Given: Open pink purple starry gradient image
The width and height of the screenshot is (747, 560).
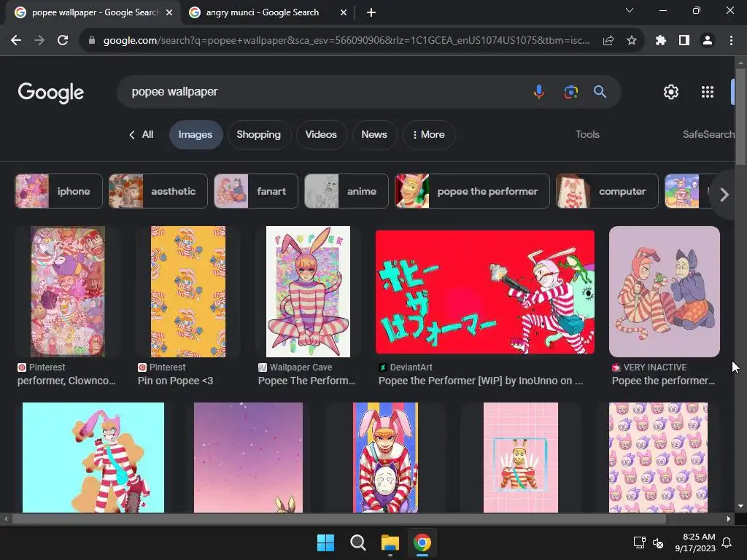Looking at the screenshot, I should (x=248, y=458).
